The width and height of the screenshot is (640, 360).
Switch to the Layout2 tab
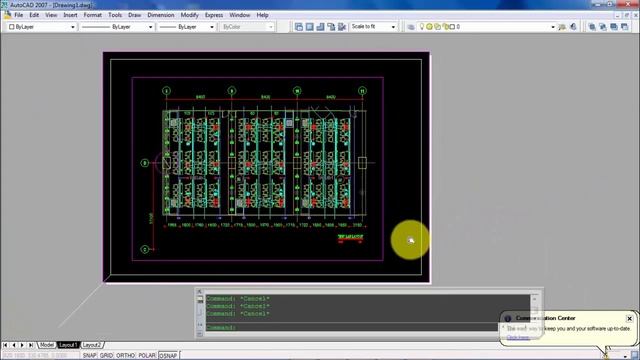coord(91,345)
